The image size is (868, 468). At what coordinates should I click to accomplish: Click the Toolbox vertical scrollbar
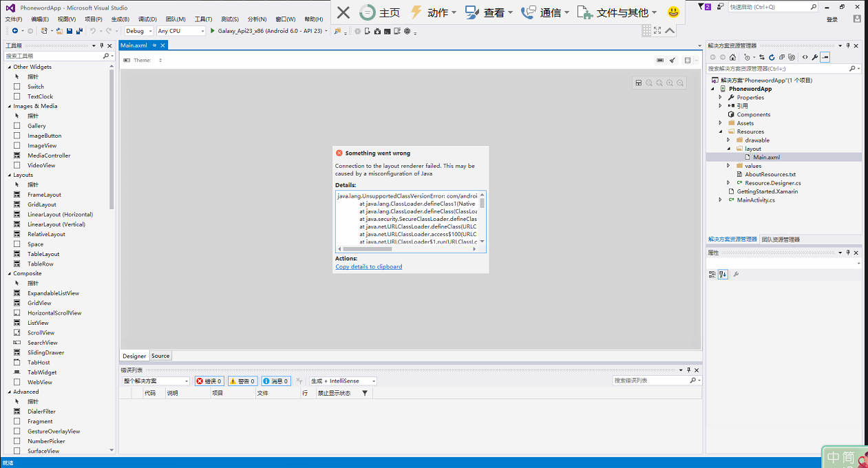point(112,138)
